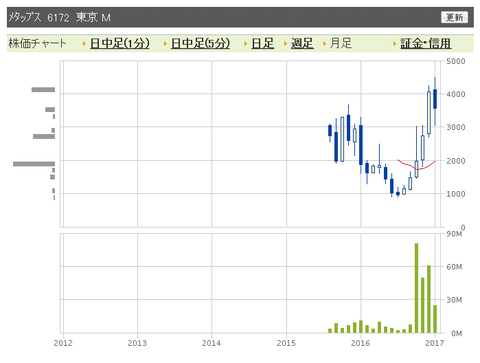Click orange arrow before 証金・信用
The height and width of the screenshot is (363, 480).
pos(394,44)
